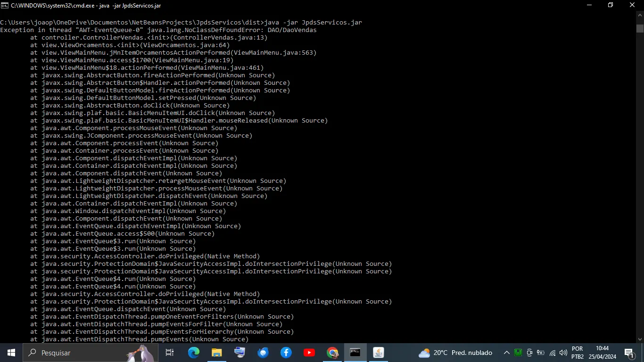The height and width of the screenshot is (362, 644).
Task: Minimize the cmd window
Action: point(589,5)
